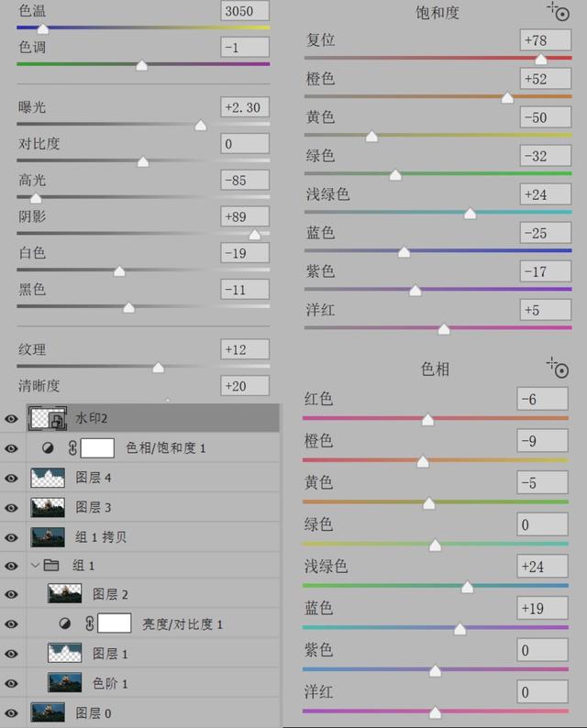Click hue 黄色 value field -5
Viewport: 587px width, 728px height.
(x=542, y=482)
